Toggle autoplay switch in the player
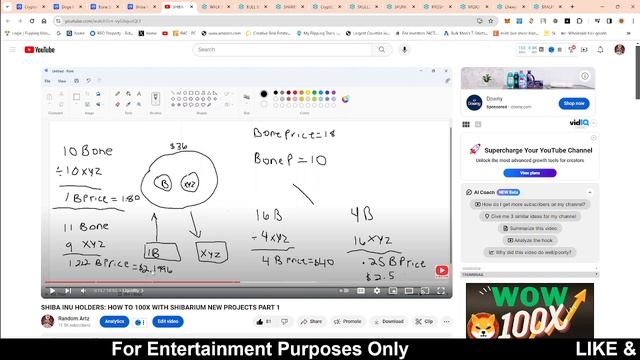640x360 pixels. [x=344, y=291]
